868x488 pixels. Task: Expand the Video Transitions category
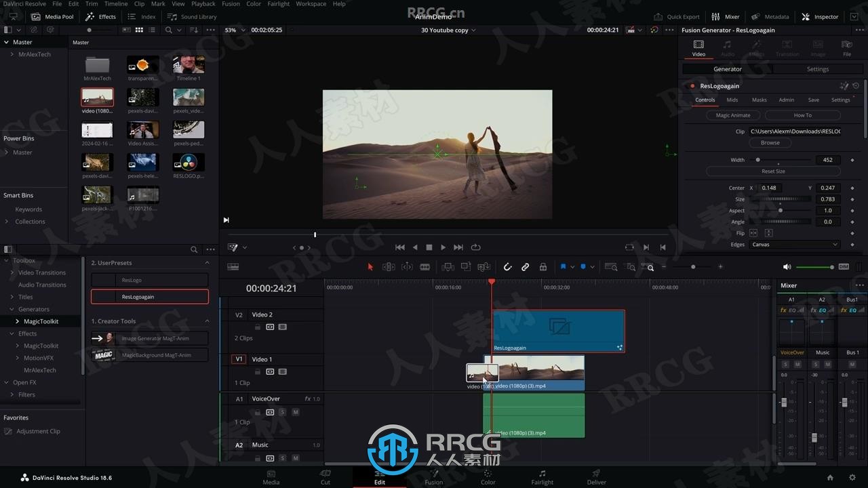[12, 272]
